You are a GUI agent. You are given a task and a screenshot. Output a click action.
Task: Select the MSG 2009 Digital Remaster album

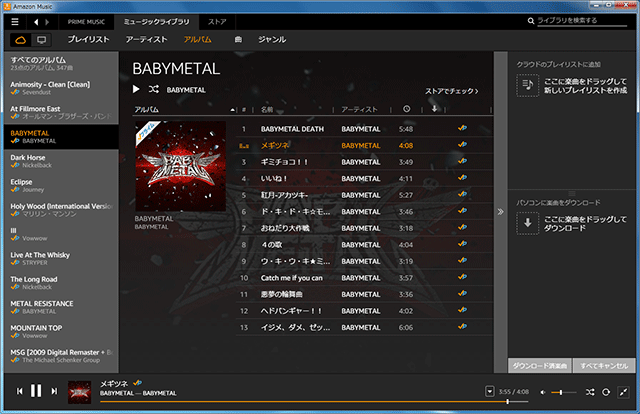pos(61,356)
